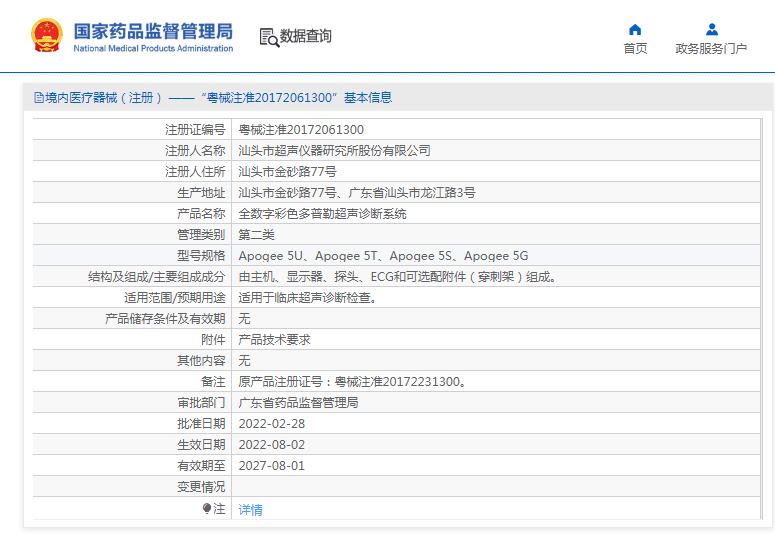Open the 详情 details link
The width and height of the screenshot is (775, 541).
coord(250,509)
